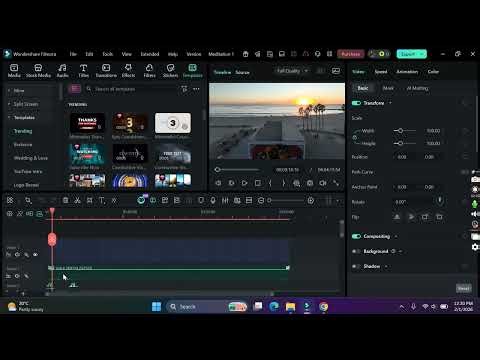Image resolution: width=480 pixels, height=360 pixels.
Task: Click the first Flip icon in Flip row
Action: pyautogui.click(x=397, y=217)
